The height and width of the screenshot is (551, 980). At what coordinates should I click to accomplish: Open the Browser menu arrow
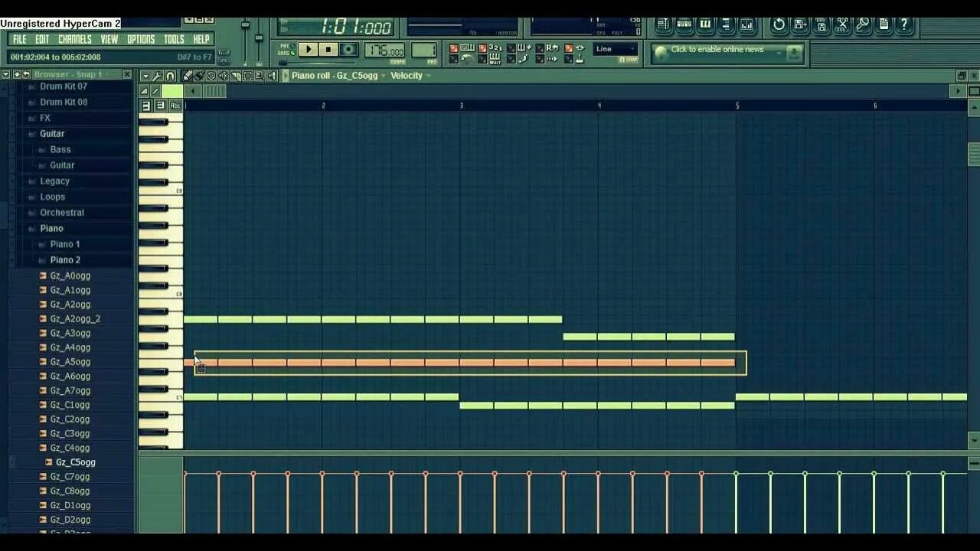click(x=5, y=74)
